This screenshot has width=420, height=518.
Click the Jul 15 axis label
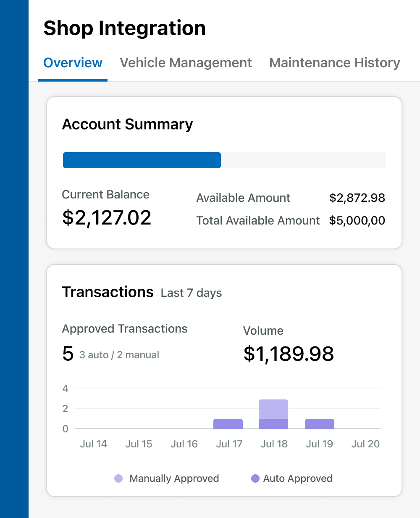[x=139, y=444]
